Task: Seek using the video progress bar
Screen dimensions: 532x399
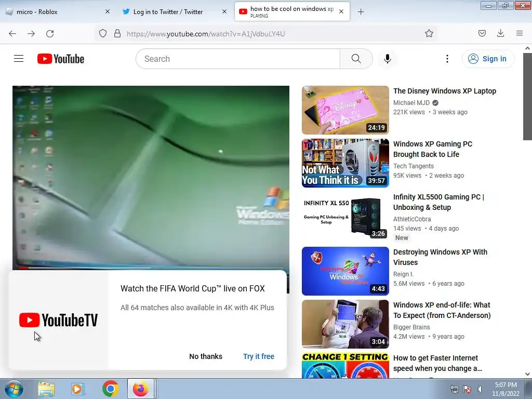Action: pos(151,268)
